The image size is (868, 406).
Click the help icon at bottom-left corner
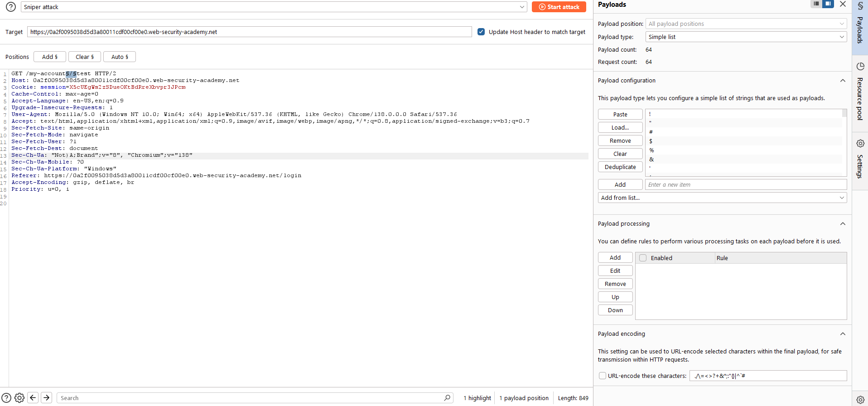(6, 398)
